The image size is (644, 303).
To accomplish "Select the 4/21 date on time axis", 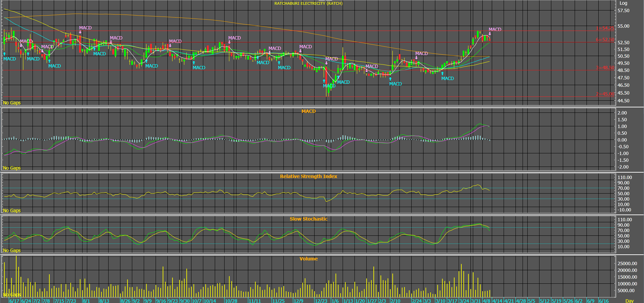I will [509, 301].
